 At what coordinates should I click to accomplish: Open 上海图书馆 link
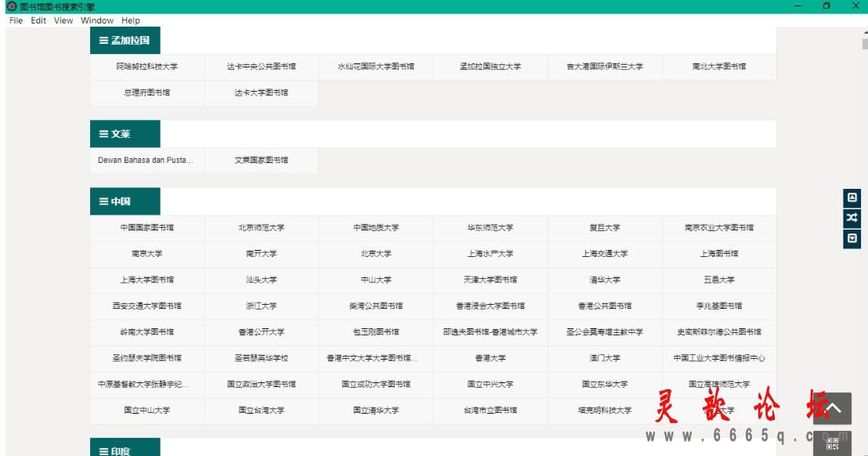pos(719,253)
